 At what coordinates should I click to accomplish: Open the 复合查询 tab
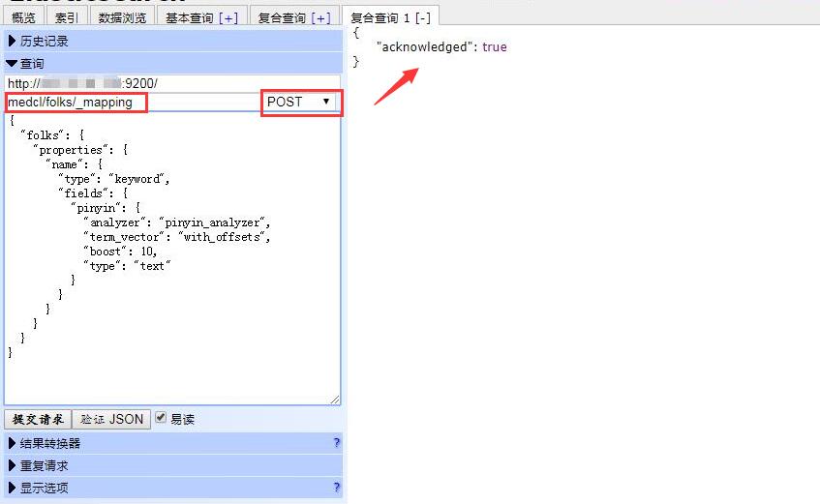pyautogui.click(x=282, y=17)
